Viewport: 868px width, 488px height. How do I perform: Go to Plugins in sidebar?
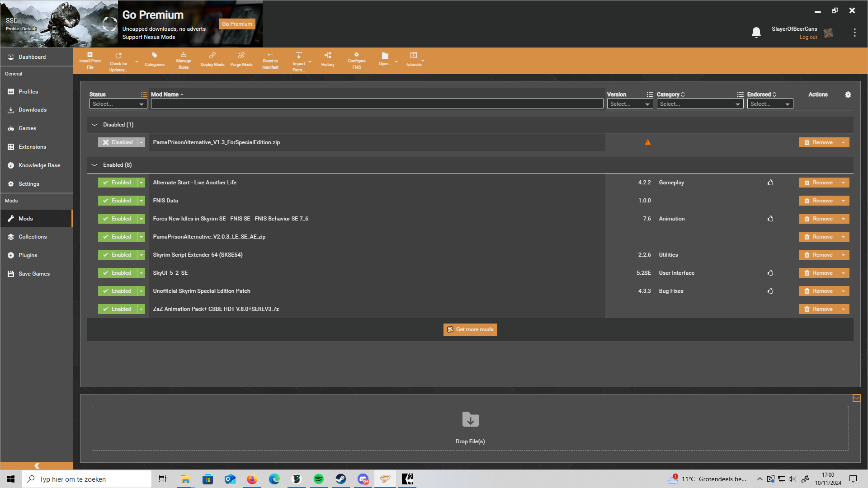coord(28,255)
